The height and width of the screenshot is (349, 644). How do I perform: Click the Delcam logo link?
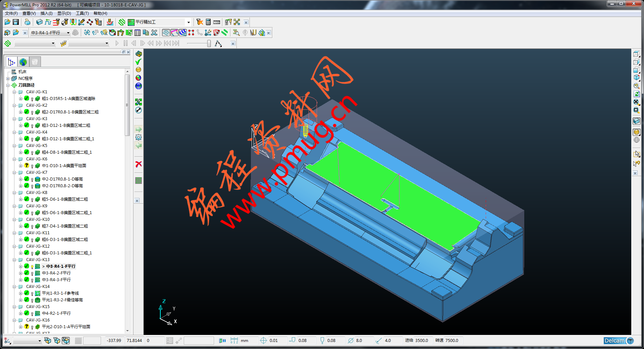click(618, 341)
